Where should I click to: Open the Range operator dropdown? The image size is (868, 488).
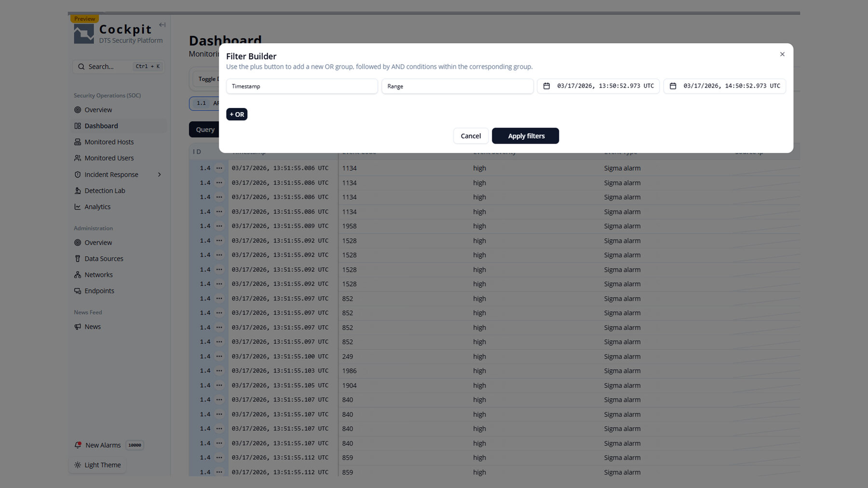(457, 86)
